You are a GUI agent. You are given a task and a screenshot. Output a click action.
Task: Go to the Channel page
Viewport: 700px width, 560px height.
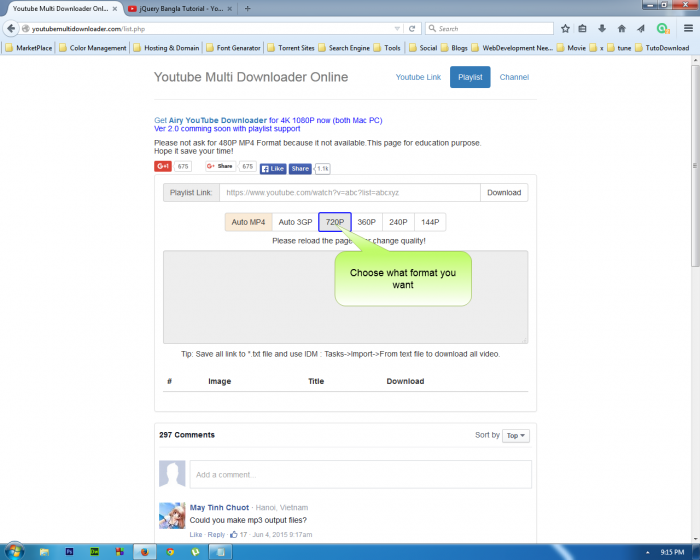point(514,77)
